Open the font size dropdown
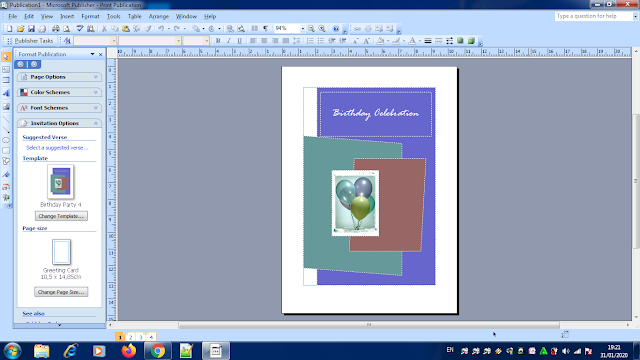Screen dimensions: 640x360 tap(206, 41)
